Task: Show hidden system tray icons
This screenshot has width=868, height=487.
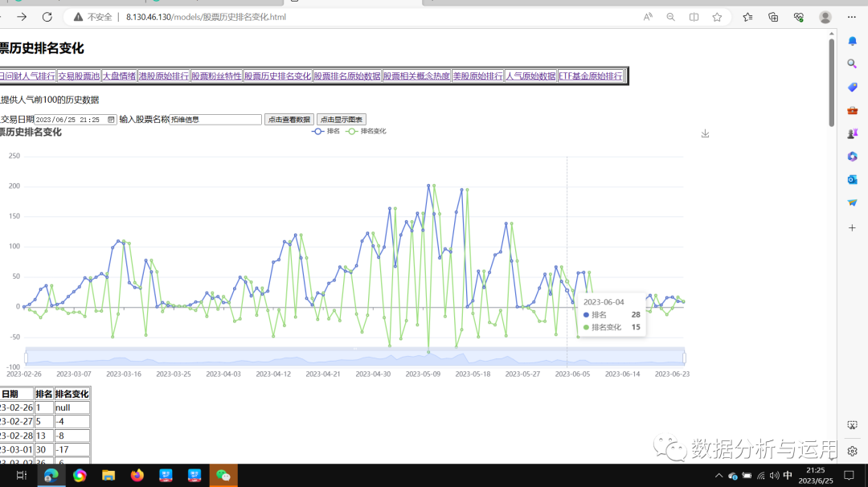Action: click(x=719, y=476)
